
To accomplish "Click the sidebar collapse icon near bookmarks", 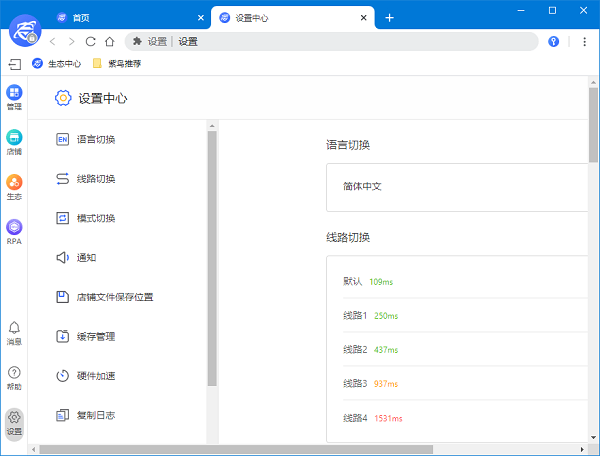I will pos(15,64).
